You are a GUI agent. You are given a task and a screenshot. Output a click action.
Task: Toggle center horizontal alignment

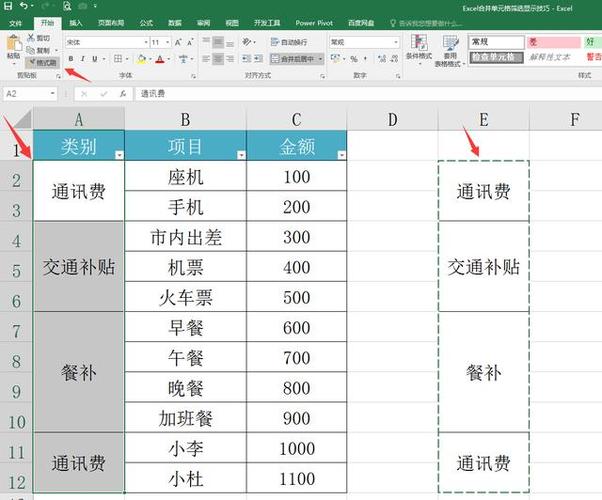tap(218, 59)
